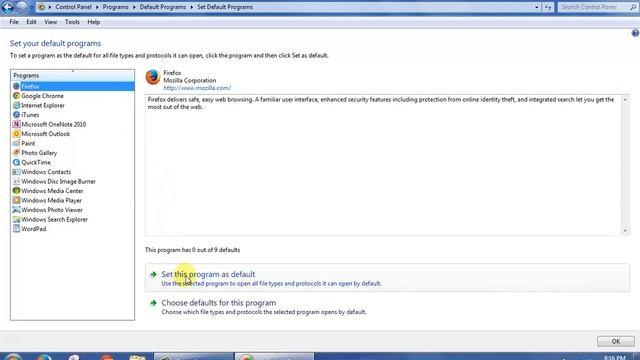
Task: Expand arrow after Default Programs breadcrumb
Action: click(191, 7)
